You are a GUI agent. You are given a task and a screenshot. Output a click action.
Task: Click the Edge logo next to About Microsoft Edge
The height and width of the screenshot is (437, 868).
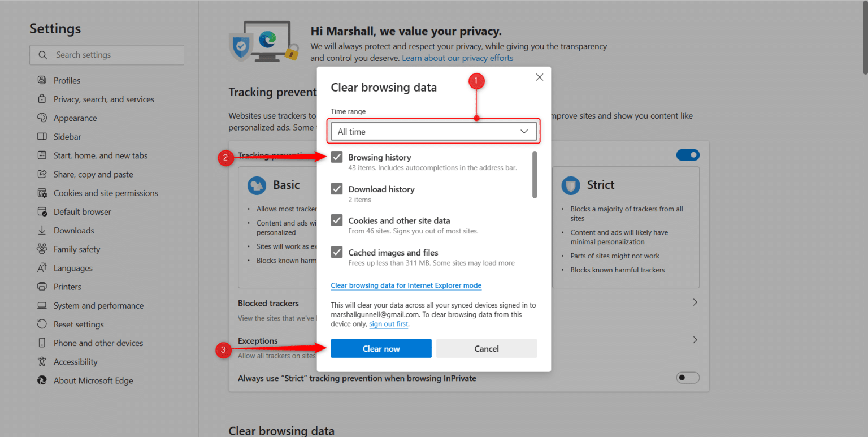pyautogui.click(x=42, y=380)
